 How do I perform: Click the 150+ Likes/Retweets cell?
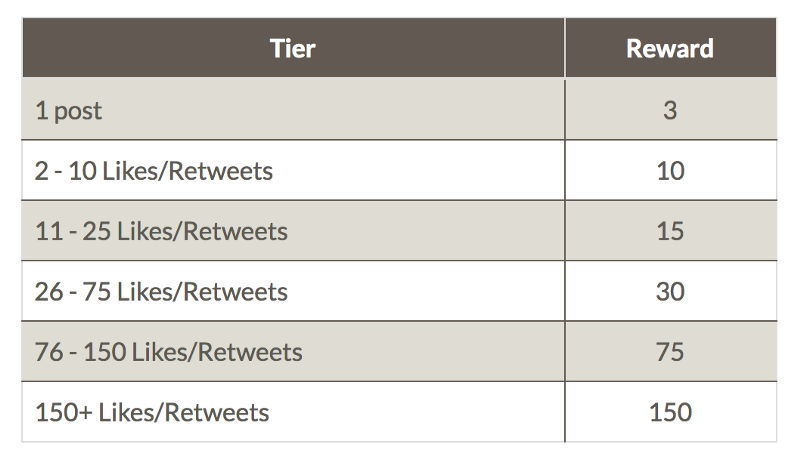[x=293, y=412]
